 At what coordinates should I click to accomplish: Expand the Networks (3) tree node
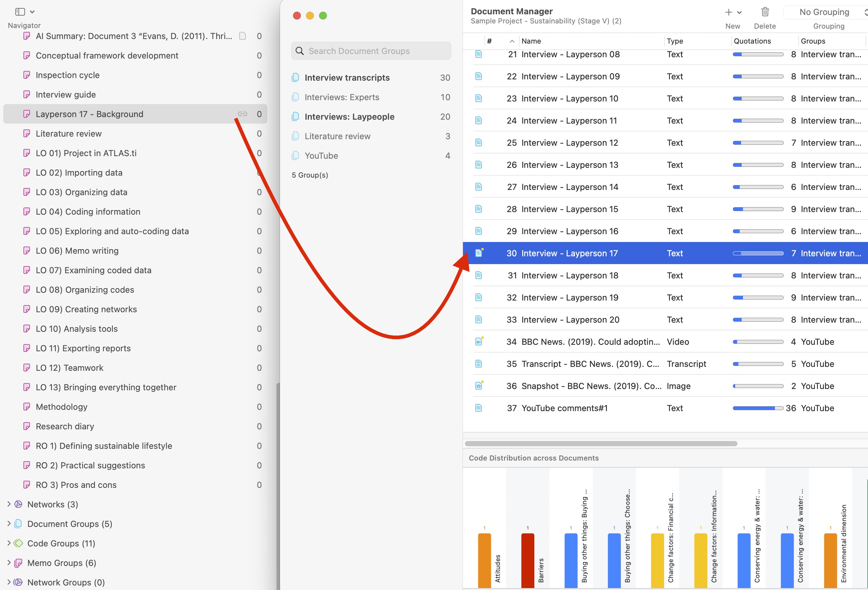coord(9,504)
